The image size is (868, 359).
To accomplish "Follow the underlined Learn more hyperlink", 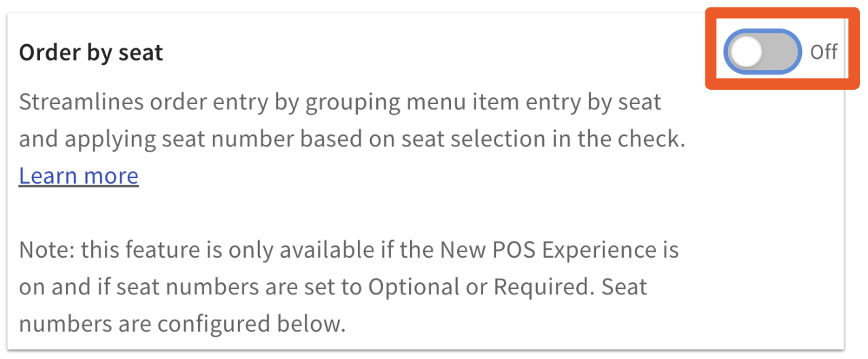I will point(79,175).
